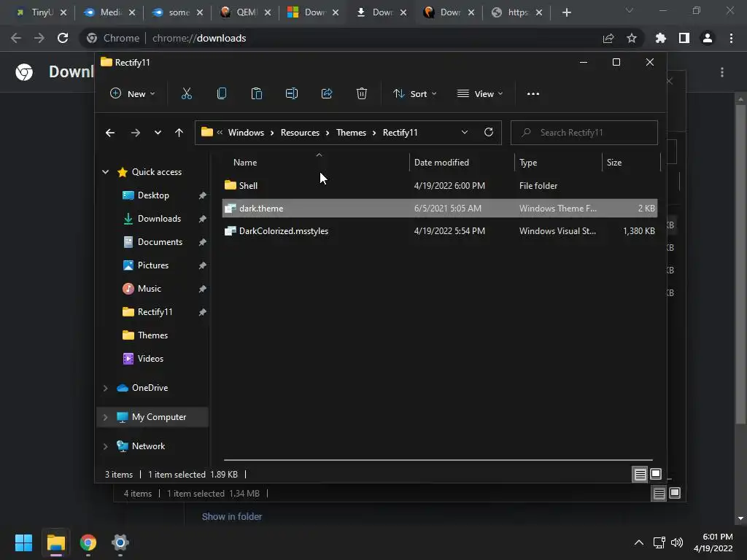
Task: Switch to large thumbnails view icon in Rectify11 status bar
Action: (656, 474)
